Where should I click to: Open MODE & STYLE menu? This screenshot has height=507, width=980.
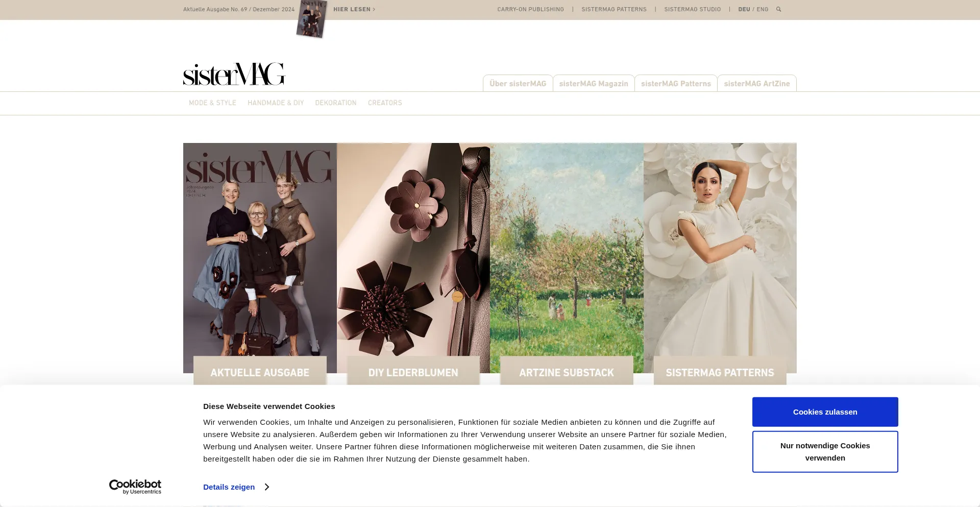pos(212,103)
